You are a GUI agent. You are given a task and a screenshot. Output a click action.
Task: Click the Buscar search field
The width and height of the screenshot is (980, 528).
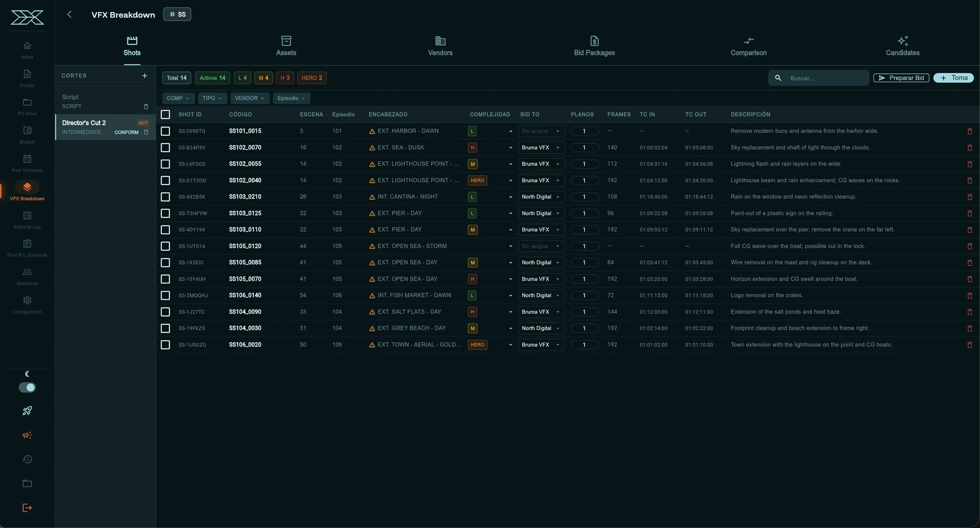click(819, 78)
